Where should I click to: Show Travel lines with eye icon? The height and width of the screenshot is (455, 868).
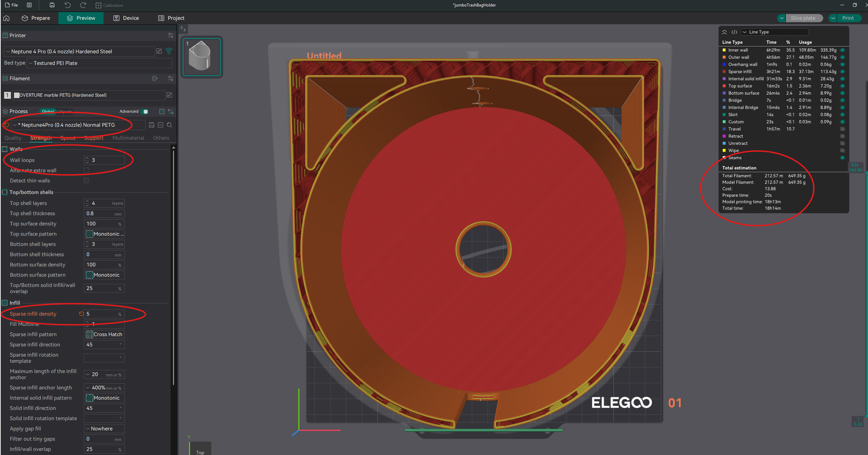(843, 129)
